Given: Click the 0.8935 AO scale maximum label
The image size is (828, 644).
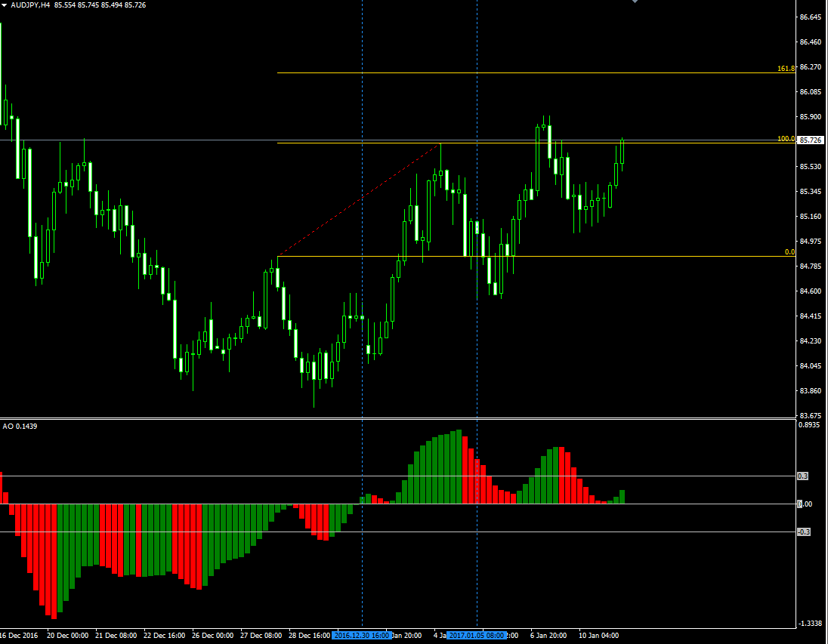Looking at the screenshot, I should click(809, 425).
